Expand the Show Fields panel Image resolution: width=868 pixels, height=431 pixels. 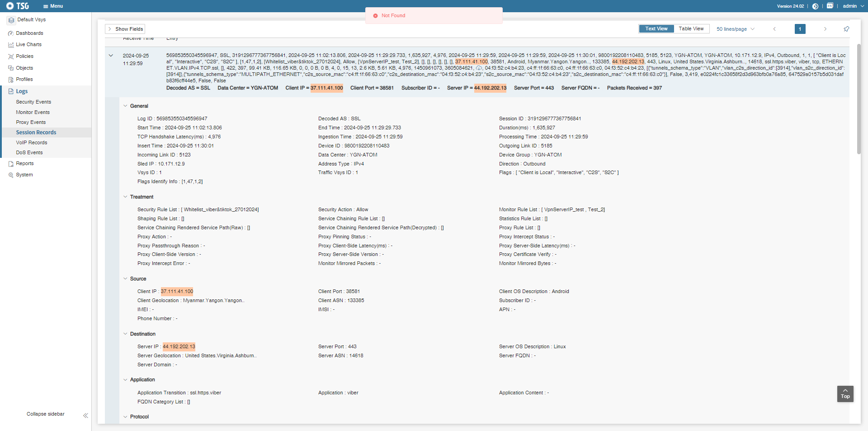(x=125, y=29)
